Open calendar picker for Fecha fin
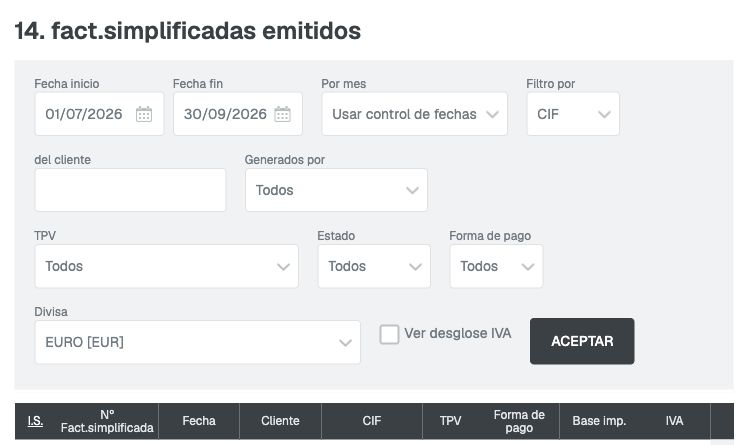 tap(283, 114)
